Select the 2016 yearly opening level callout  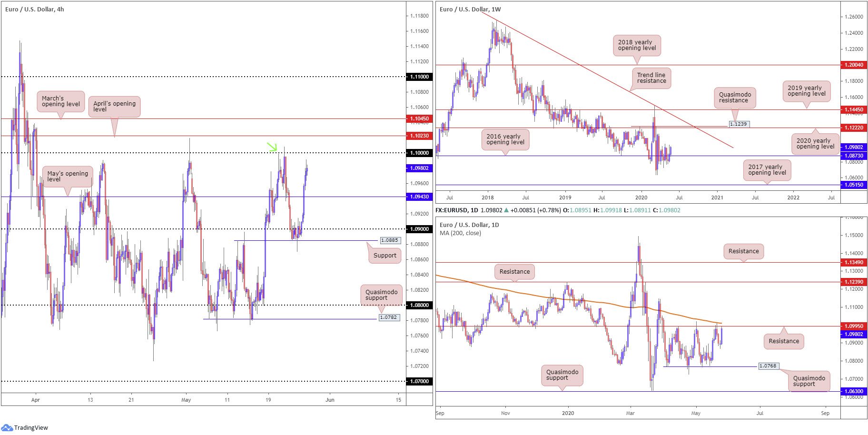click(x=505, y=139)
